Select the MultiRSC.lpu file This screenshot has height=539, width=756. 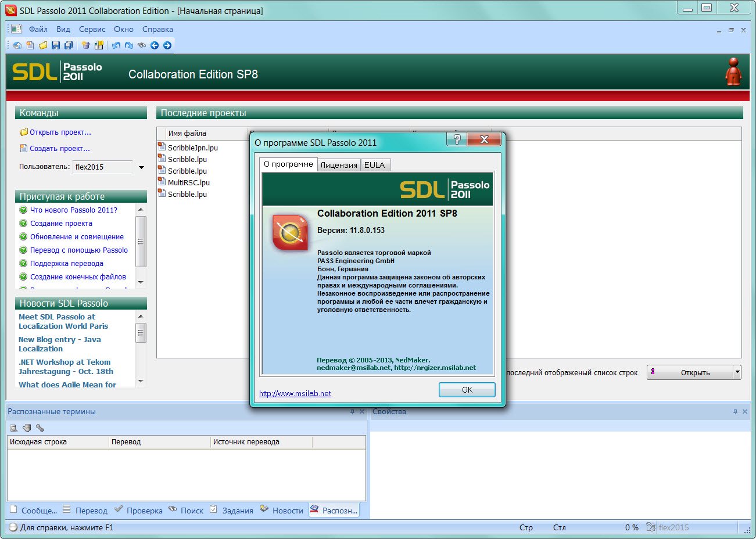pyautogui.click(x=189, y=182)
